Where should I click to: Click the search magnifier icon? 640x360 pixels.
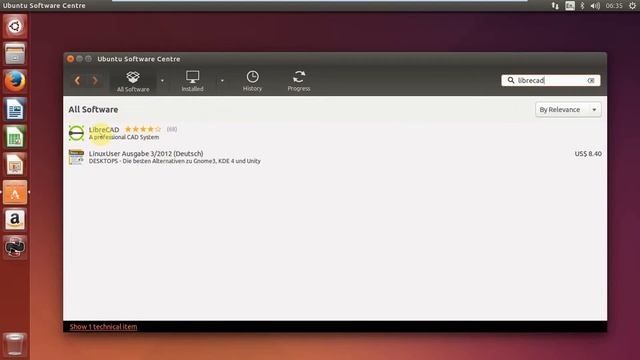click(x=511, y=80)
